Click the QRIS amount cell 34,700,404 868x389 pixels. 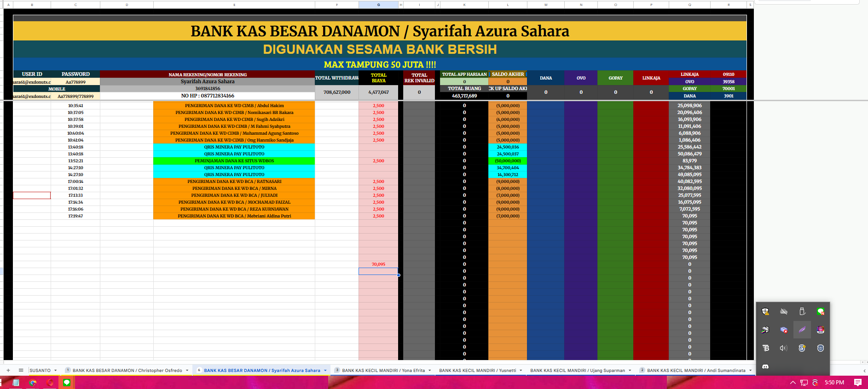(x=508, y=168)
